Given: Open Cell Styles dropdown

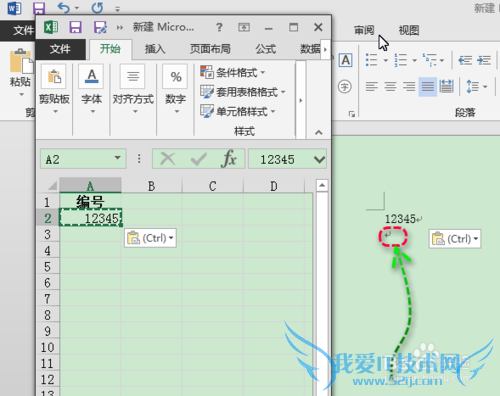Looking at the screenshot, I should 238,111.
